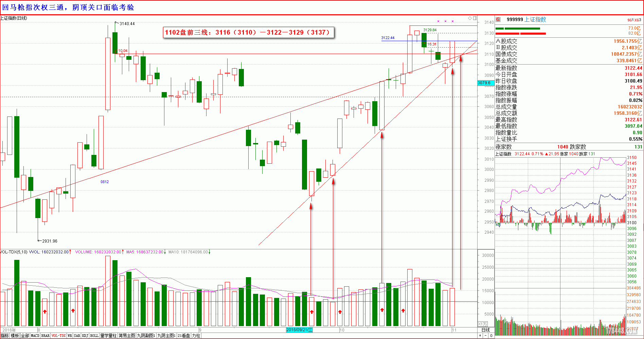
Task: Click the 0 reset button under 日线
Action: (x=491, y=335)
